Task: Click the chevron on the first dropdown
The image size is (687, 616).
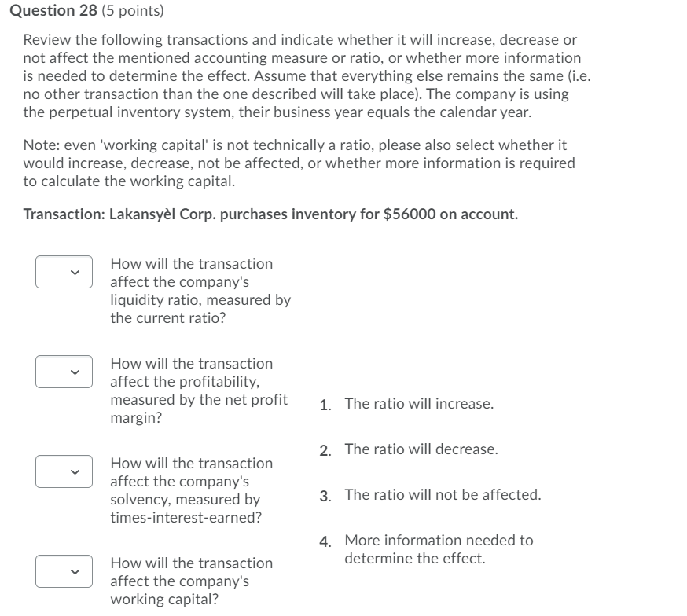Action: coord(76,271)
